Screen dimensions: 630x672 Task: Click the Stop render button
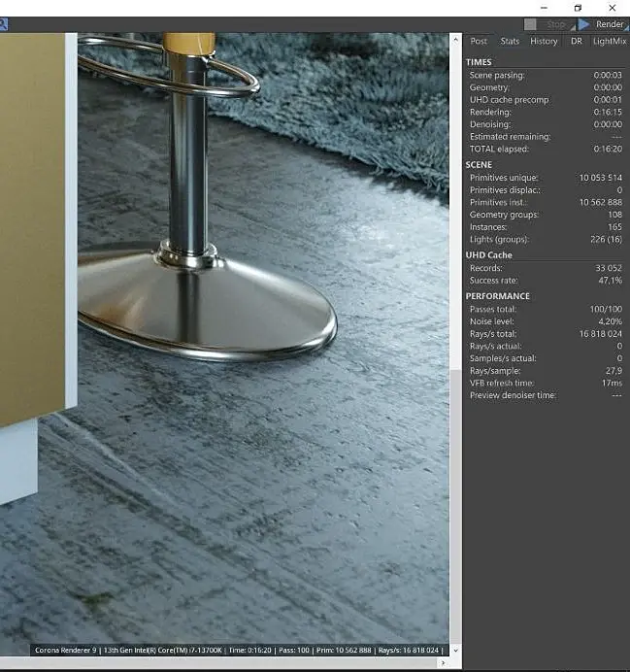pos(549,24)
